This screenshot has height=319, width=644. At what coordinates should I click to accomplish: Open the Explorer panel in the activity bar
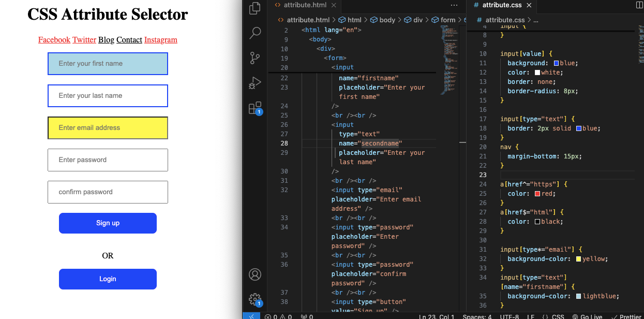(x=254, y=8)
